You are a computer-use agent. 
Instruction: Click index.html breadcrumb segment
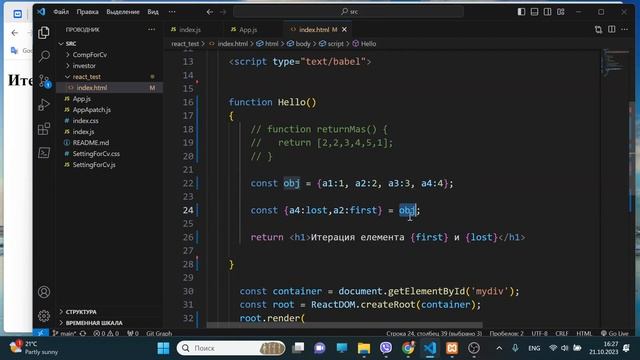click(x=232, y=44)
